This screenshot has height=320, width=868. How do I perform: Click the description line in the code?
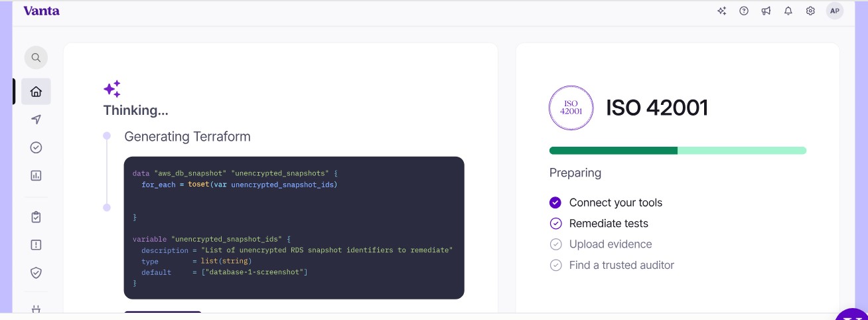[x=297, y=250]
